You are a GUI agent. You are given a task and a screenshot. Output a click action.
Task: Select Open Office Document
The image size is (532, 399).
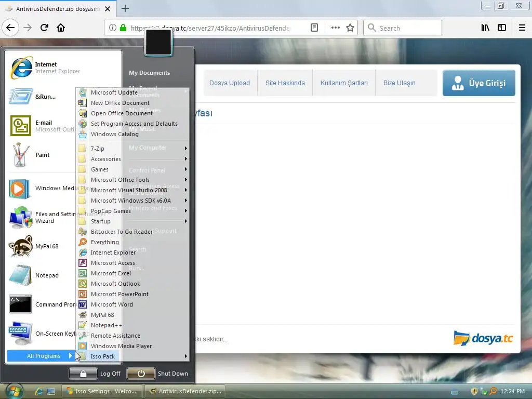tap(132, 113)
